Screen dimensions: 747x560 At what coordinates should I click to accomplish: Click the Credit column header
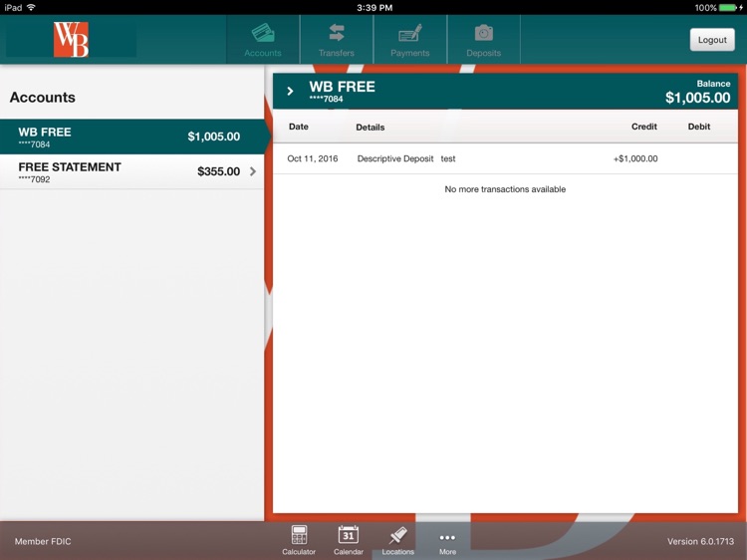[x=644, y=127]
